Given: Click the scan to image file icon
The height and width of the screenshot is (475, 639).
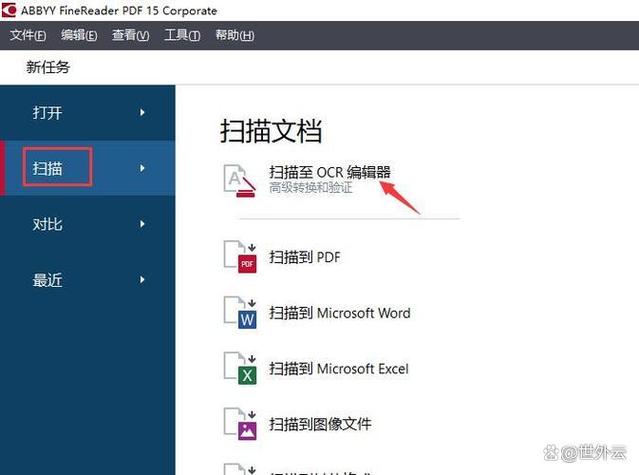Looking at the screenshot, I should [x=240, y=424].
